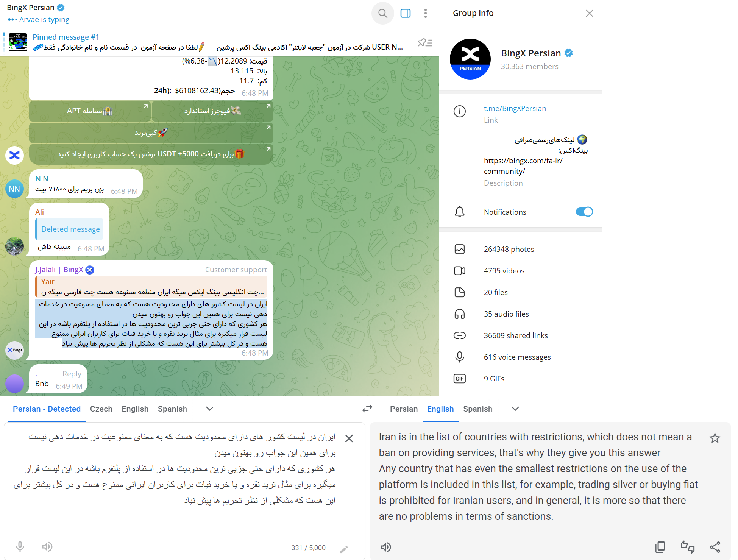Toggle the Notifications switch on/off
Viewport: 738px width, 560px height.
(585, 212)
